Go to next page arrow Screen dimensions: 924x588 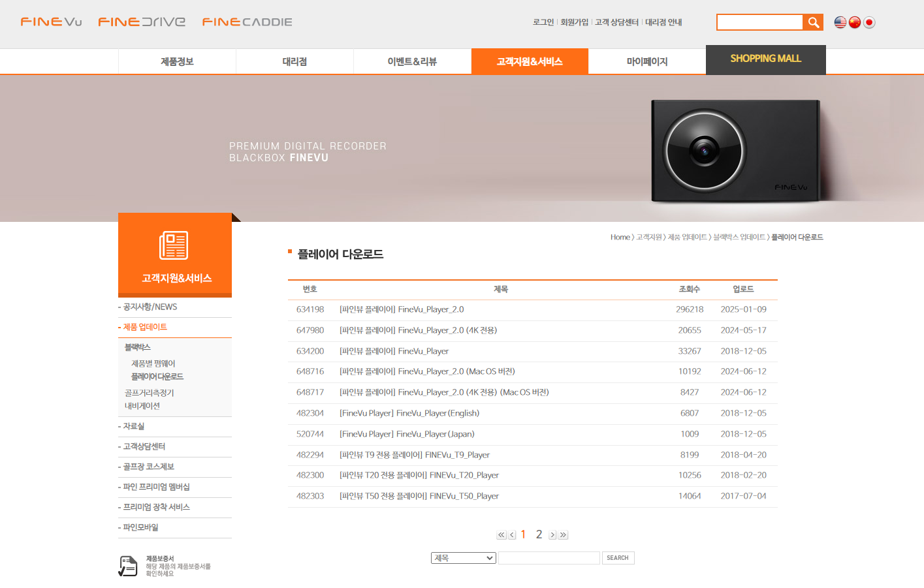click(552, 535)
